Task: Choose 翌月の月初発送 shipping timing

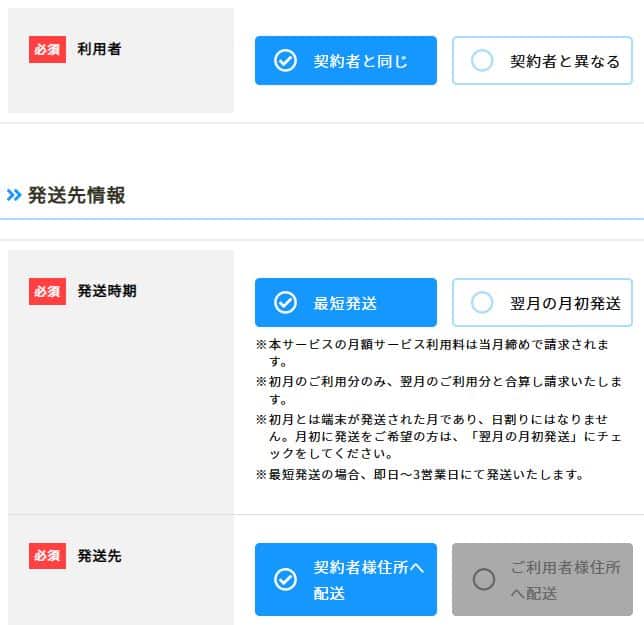Action: tap(541, 302)
